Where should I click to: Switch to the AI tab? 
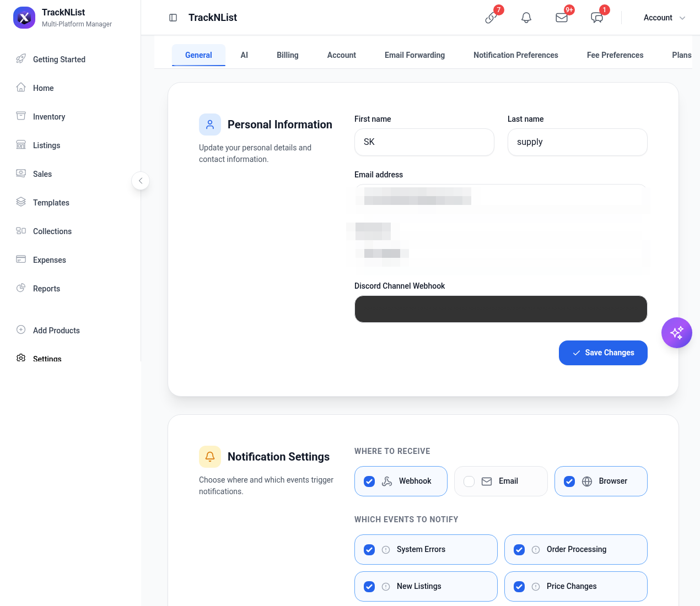[244, 55]
